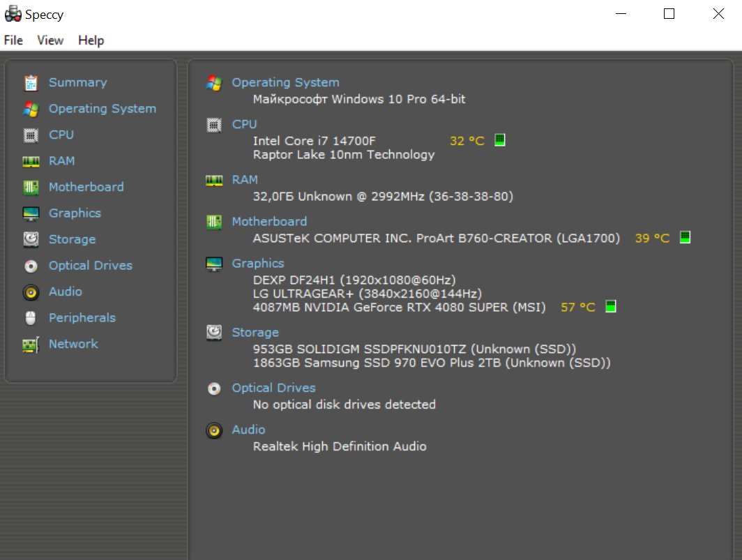742x560 pixels.
Task: Click the 953GB SOLIDIGM SSD line
Action: click(x=414, y=349)
